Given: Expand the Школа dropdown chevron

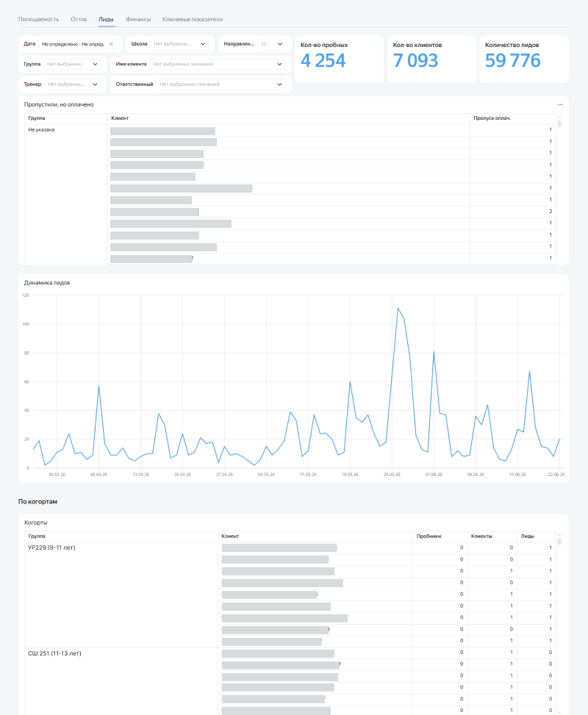Looking at the screenshot, I should point(203,44).
